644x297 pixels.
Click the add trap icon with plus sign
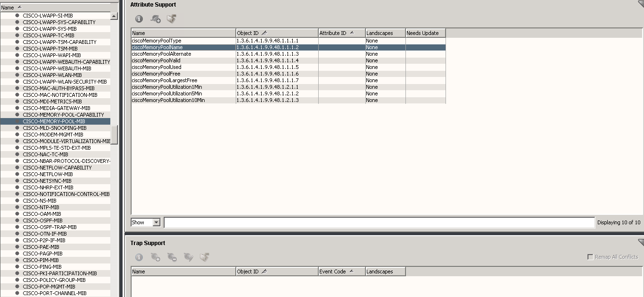156,257
